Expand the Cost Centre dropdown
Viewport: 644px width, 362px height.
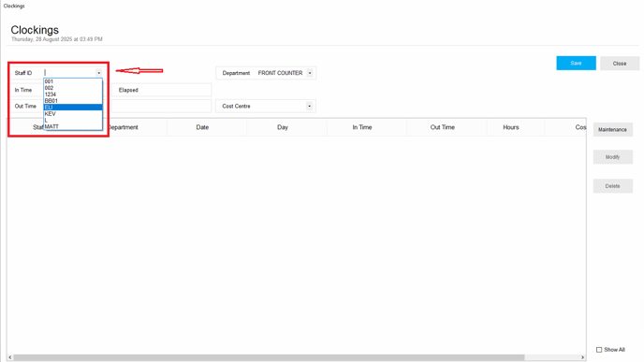click(x=309, y=107)
